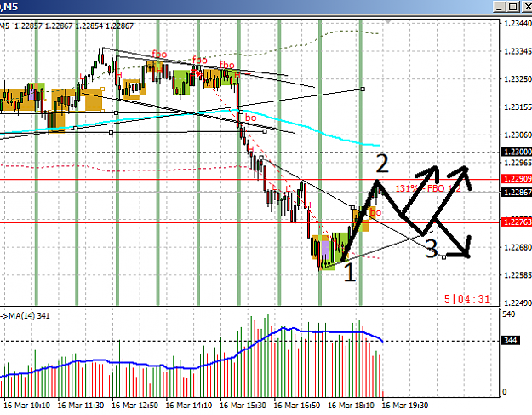The width and height of the screenshot is (532, 415).
Task: Click the OHLC readout 1.22857 1.22867 1.22854 1.22867
Action: point(74,26)
